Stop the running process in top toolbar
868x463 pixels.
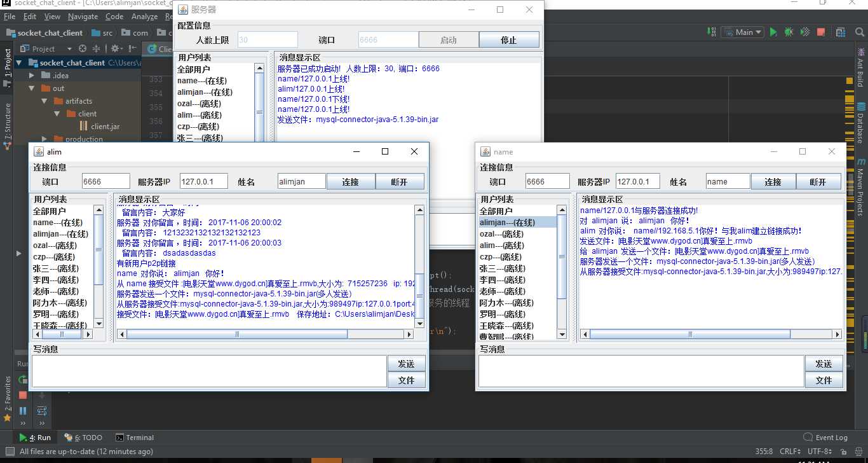(x=821, y=32)
